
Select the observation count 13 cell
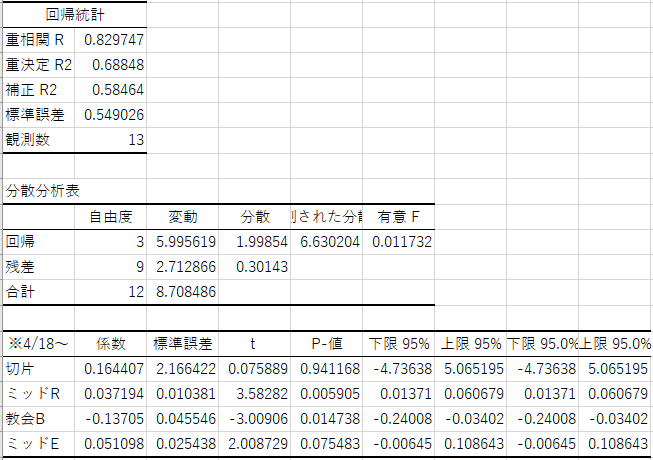pos(110,140)
